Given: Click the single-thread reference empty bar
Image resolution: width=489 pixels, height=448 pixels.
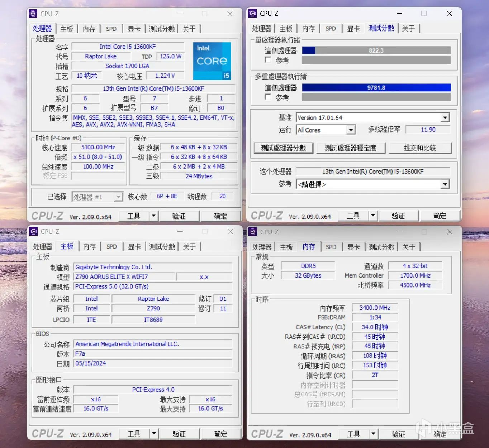Looking at the screenshot, I should 376,60.
